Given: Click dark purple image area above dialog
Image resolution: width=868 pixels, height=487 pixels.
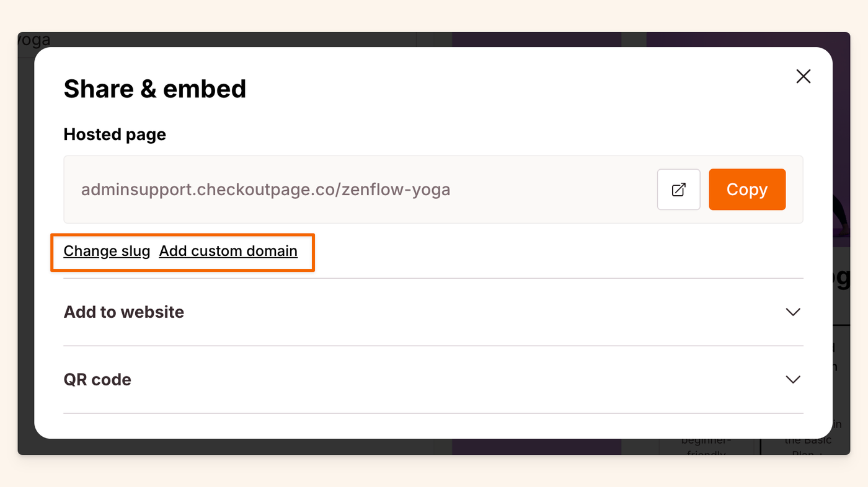Looking at the screenshot, I should click(x=536, y=39).
